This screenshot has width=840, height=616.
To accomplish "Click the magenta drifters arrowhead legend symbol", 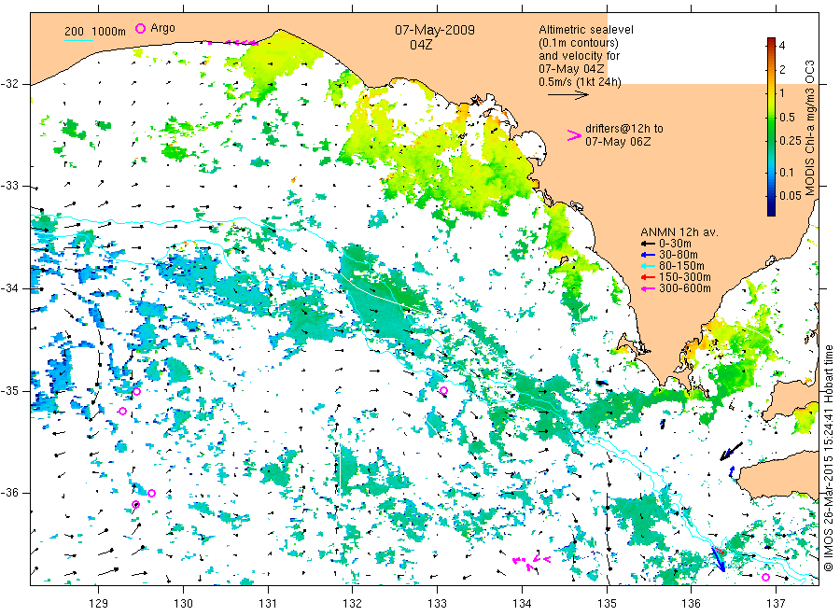I will pos(574,135).
